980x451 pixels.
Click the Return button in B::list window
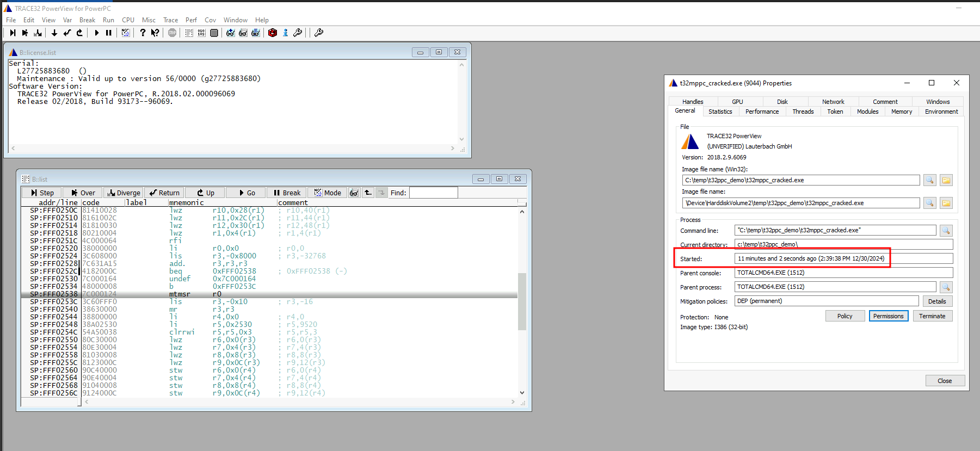164,193
